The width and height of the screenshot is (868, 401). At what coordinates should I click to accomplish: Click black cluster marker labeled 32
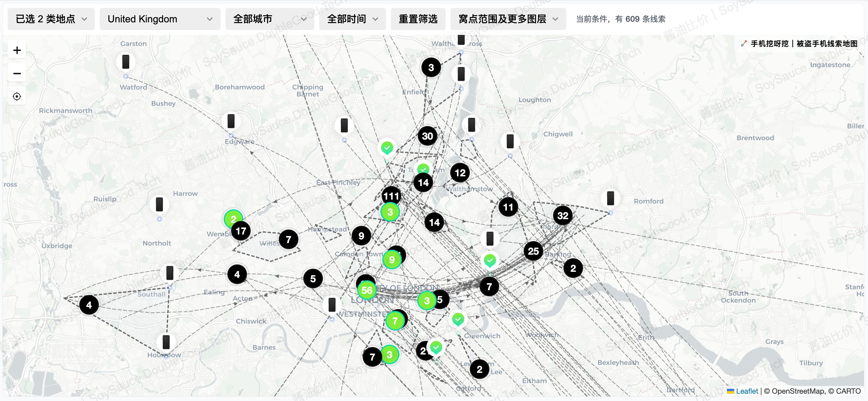pyautogui.click(x=562, y=216)
